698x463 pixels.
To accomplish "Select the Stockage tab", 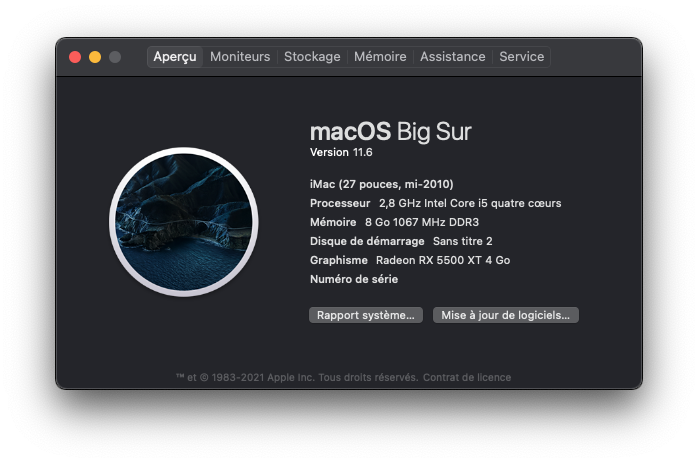I will coord(312,57).
